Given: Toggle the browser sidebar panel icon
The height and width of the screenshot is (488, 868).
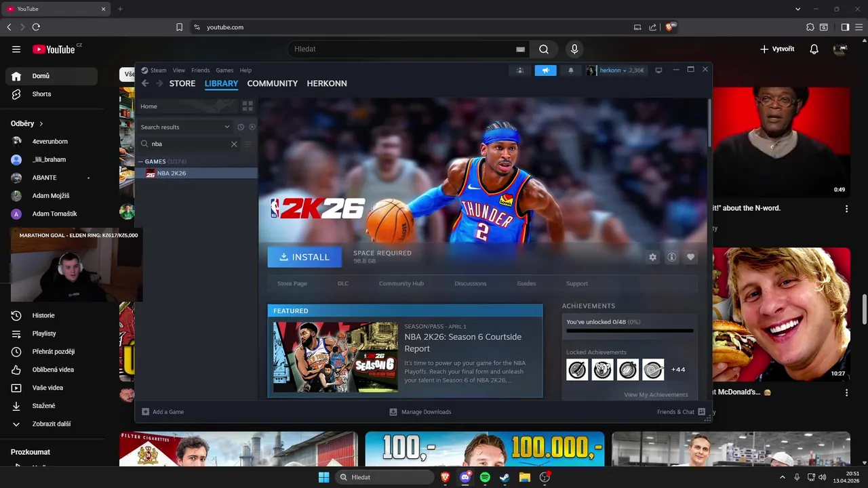Looking at the screenshot, I should pos(845,27).
